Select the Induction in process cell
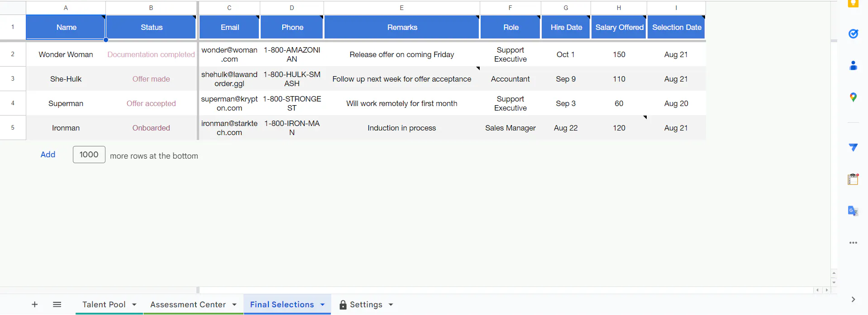Image resolution: width=868 pixels, height=315 pixels. tap(402, 128)
